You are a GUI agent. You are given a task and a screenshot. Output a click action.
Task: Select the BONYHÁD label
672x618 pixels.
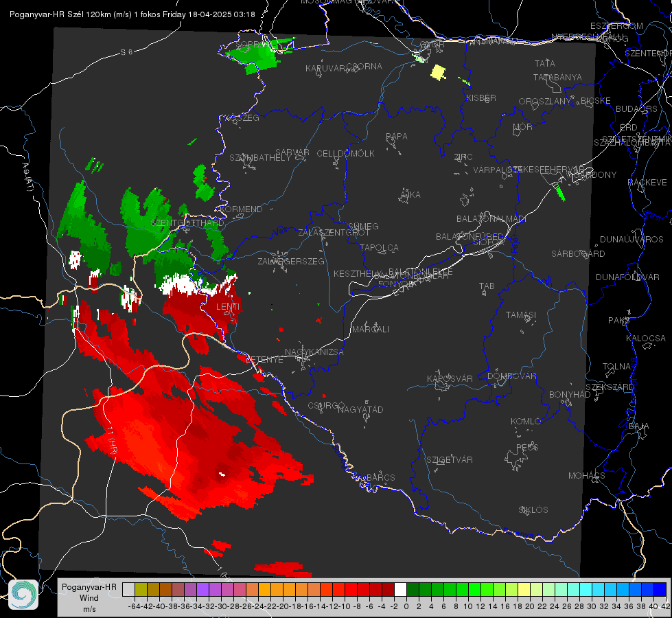(x=570, y=395)
